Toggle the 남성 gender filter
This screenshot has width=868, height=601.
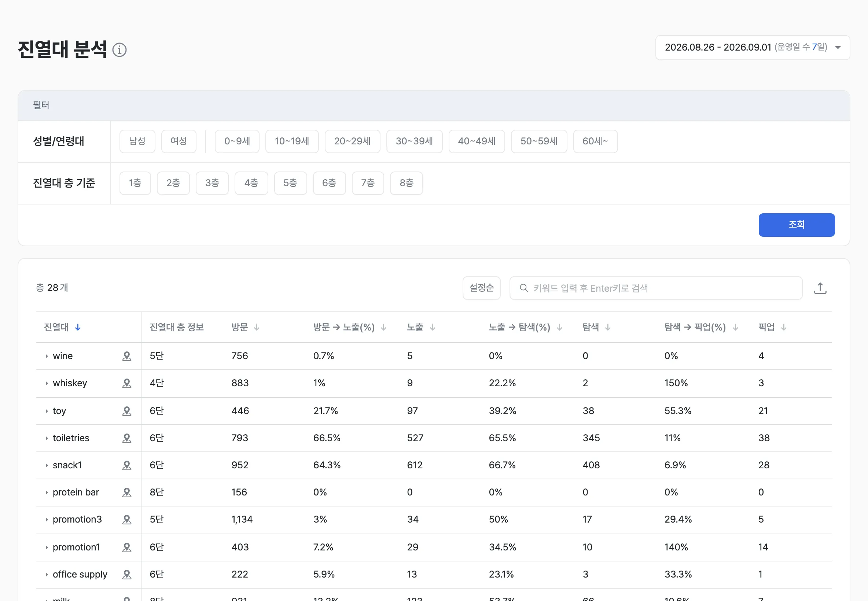point(137,141)
